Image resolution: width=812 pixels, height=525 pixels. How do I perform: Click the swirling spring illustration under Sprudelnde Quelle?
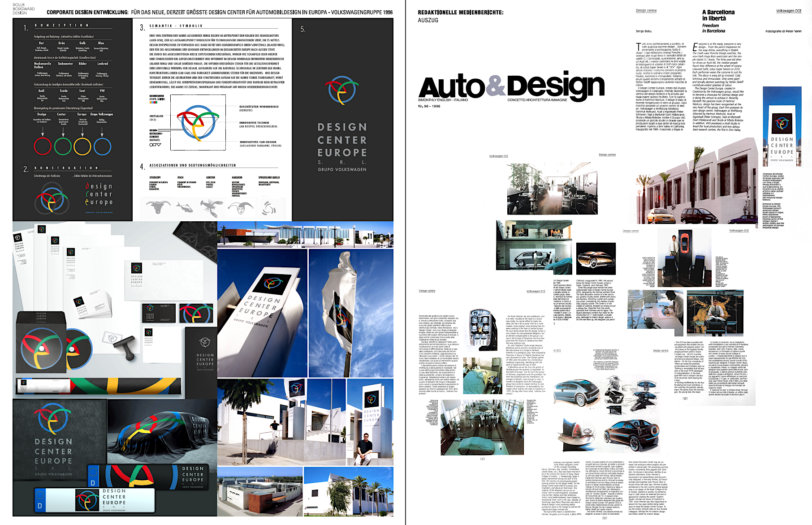(269, 207)
